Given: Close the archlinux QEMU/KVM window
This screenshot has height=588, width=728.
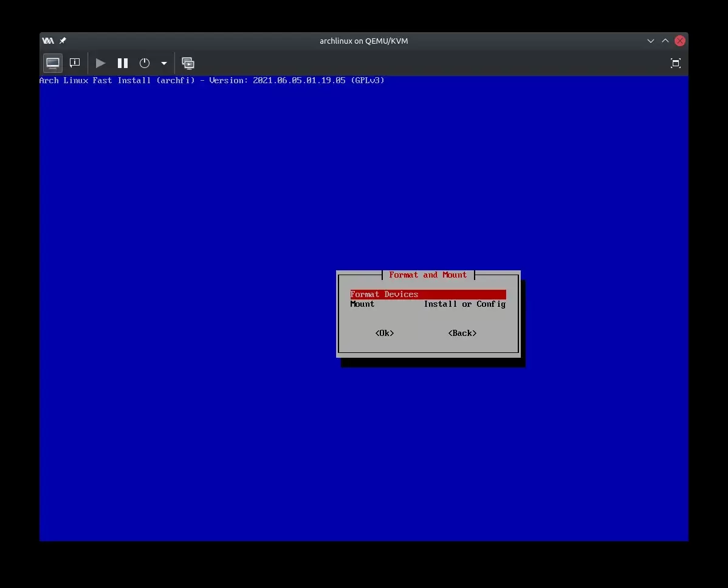Looking at the screenshot, I should (x=680, y=41).
